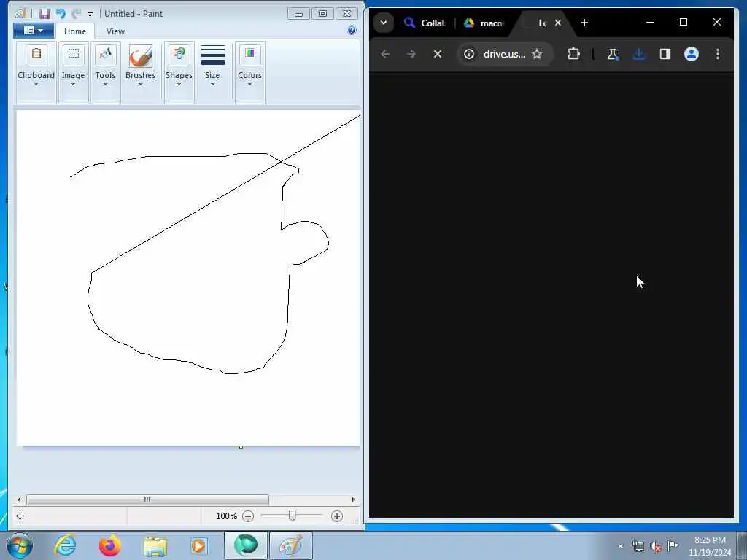Click the Save icon in Paint title bar
The height and width of the screenshot is (560, 747).
[44, 14]
